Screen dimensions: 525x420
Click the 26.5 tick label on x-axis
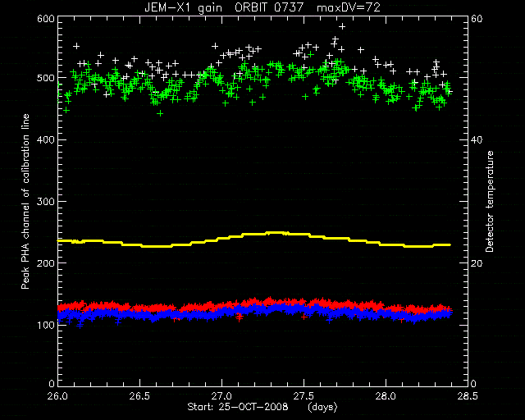(140, 396)
